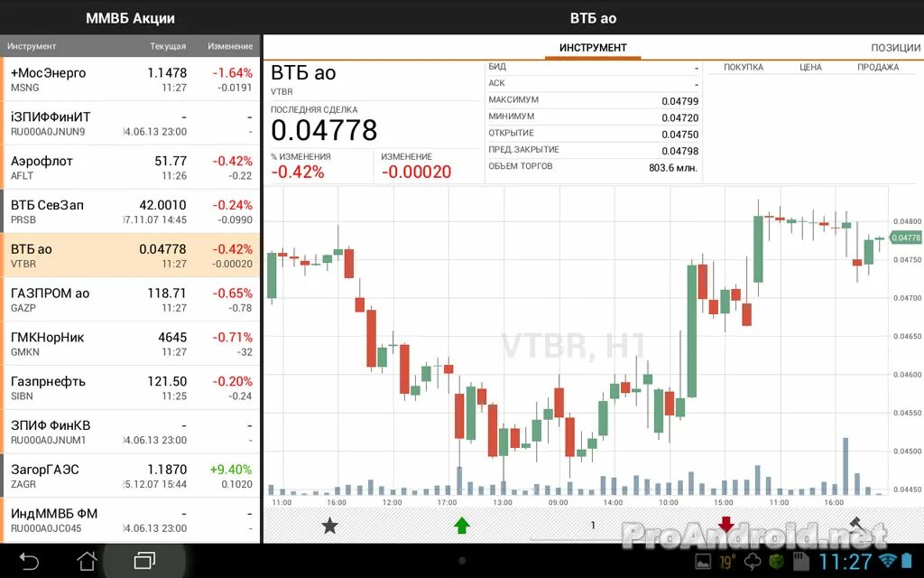Viewport: 924px width, 578px height.
Task: Tap the ЦЕНА order book column header
Action: pyautogui.click(x=810, y=67)
